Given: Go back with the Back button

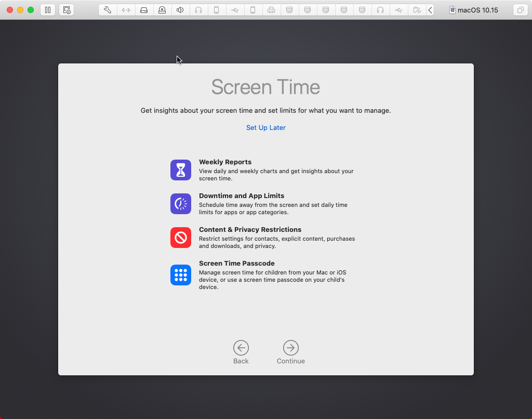Looking at the screenshot, I should (241, 348).
